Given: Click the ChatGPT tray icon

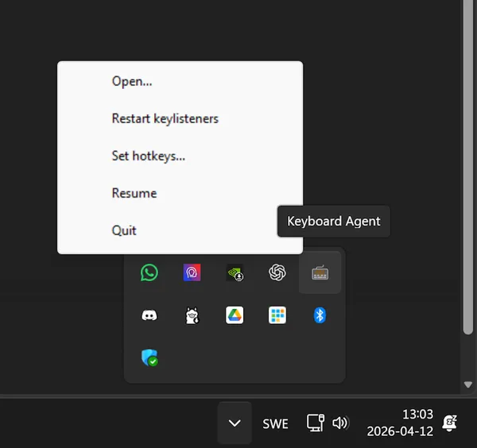Looking at the screenshot, I should point(277,272).
